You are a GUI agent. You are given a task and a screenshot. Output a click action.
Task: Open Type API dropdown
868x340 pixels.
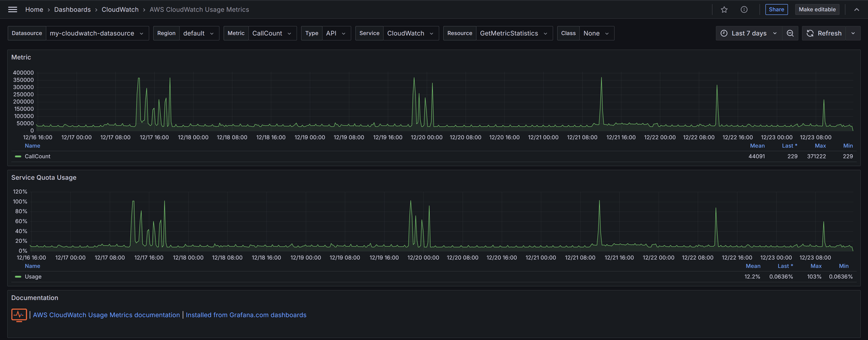click(336, 34)
